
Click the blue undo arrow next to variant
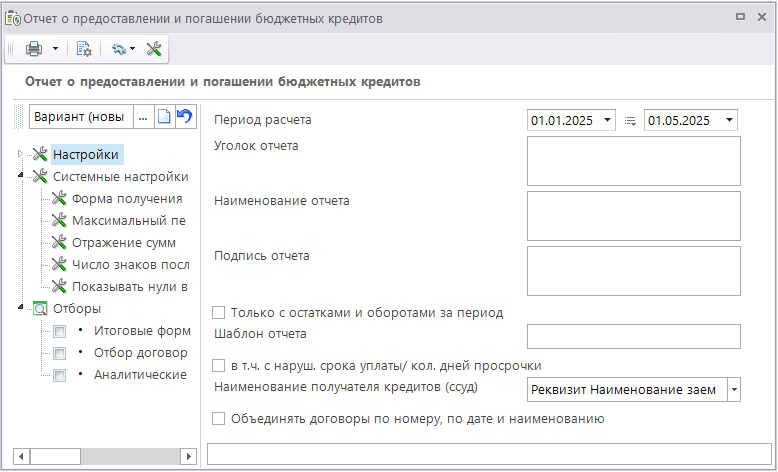tap(184, 117)
